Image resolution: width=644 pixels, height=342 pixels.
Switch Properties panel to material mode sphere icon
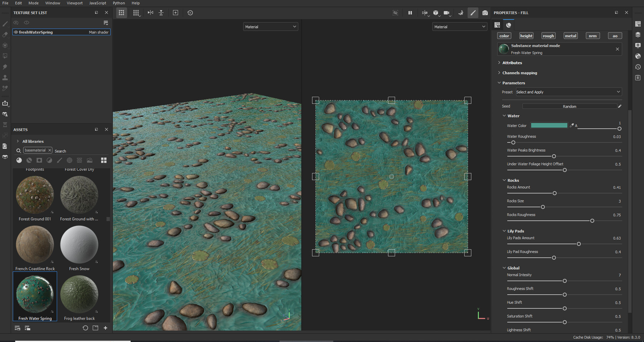click(508, 25)
